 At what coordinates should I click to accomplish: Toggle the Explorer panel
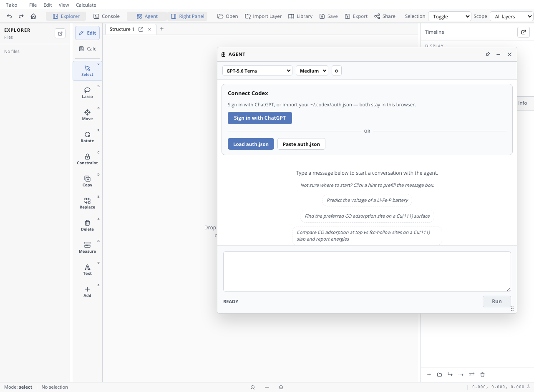pos(66,16)
